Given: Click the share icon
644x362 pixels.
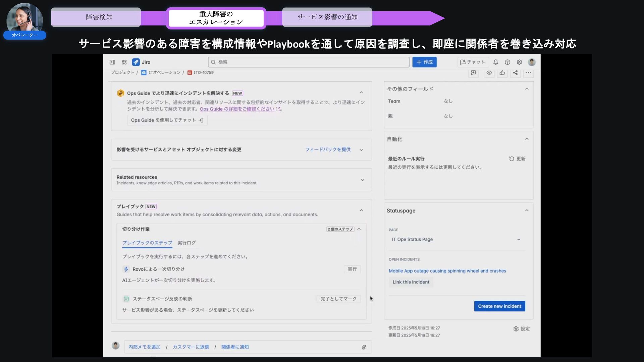Looking at the screenshot, I should click(515, 73).
